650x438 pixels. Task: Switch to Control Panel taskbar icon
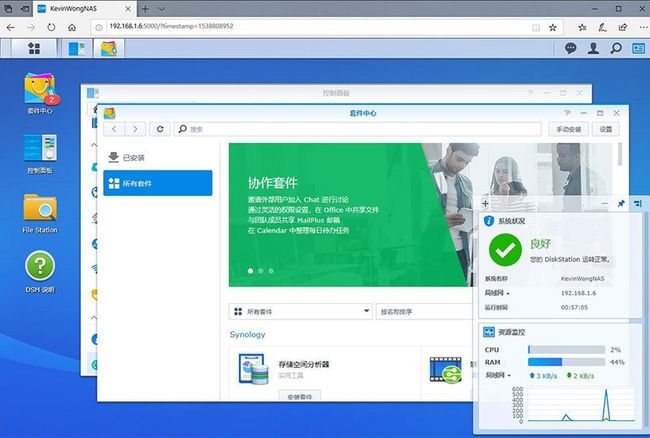77,48
